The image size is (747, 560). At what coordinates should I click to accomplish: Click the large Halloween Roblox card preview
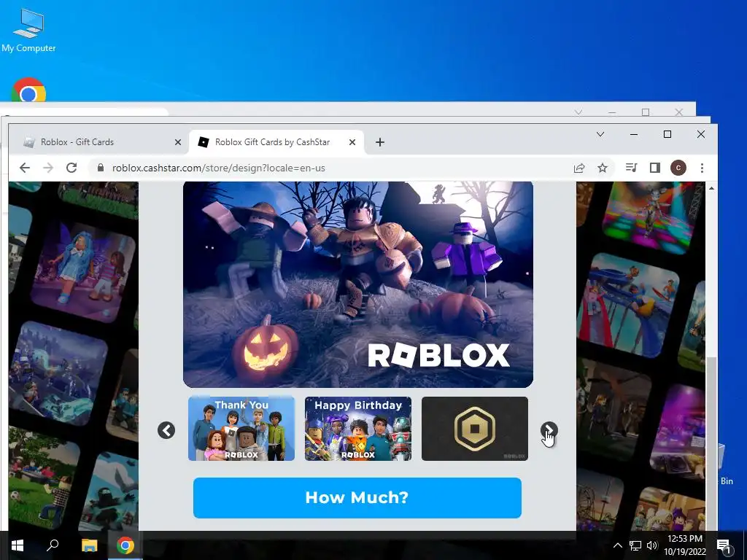click(358, 284)
